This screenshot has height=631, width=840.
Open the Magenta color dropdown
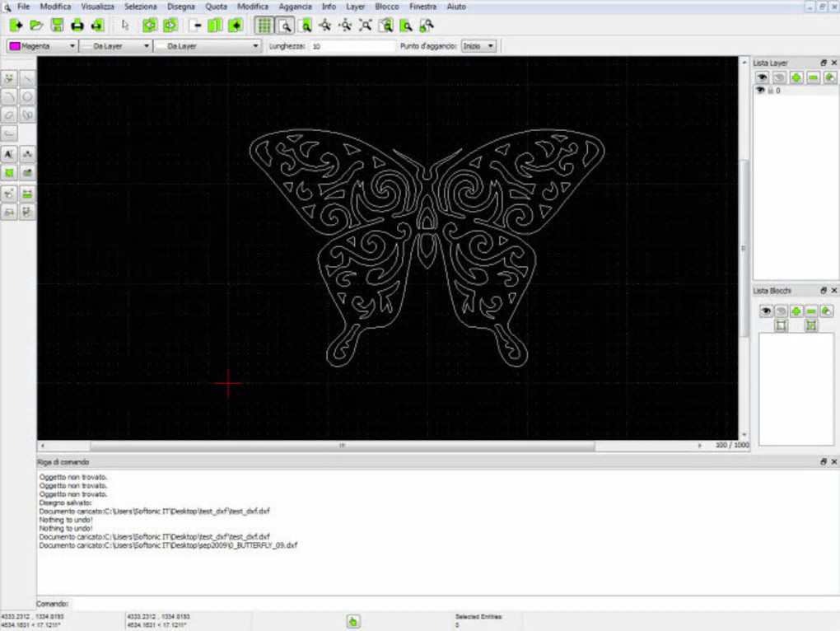(x=42, y=46)
